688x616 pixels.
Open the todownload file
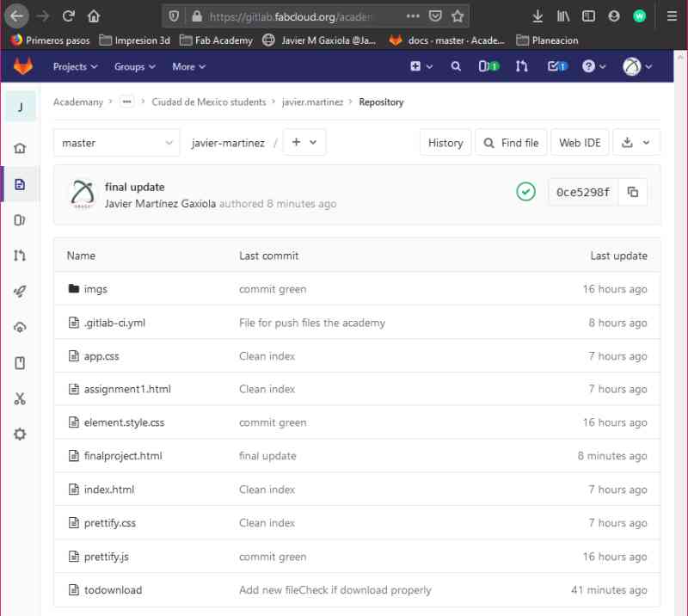113,589
